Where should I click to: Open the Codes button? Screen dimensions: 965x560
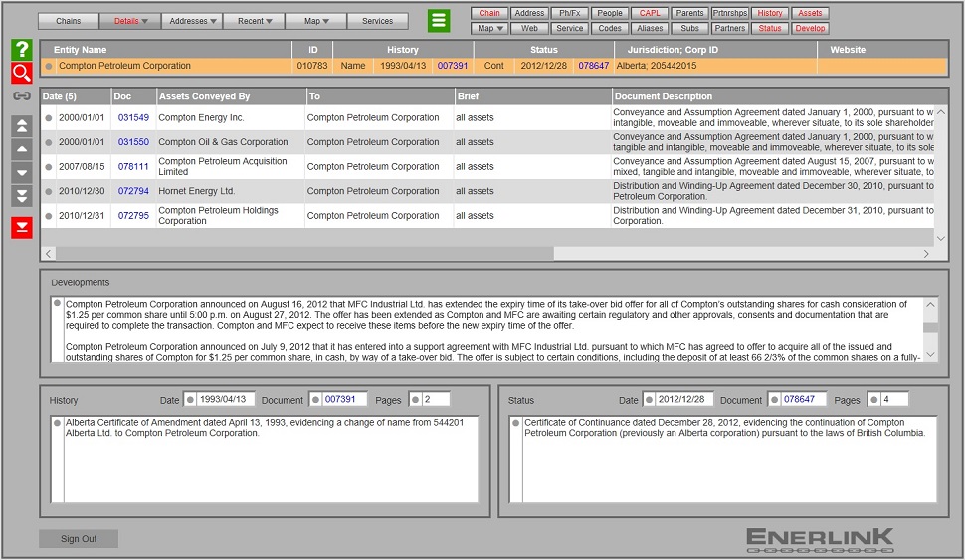coord(610,28)
